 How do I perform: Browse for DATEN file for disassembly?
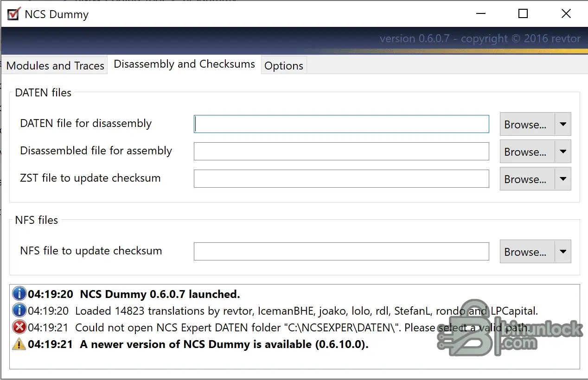coord(527,124)
